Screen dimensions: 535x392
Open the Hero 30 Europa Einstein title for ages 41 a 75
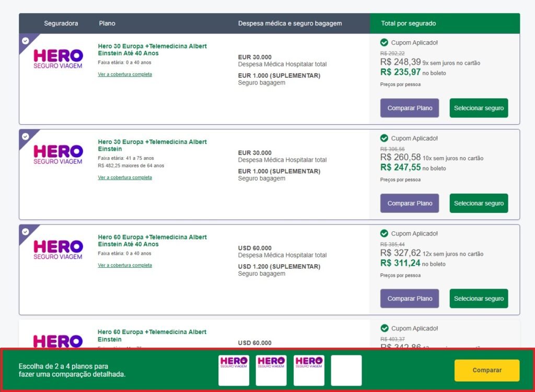[x=152, y=146]
